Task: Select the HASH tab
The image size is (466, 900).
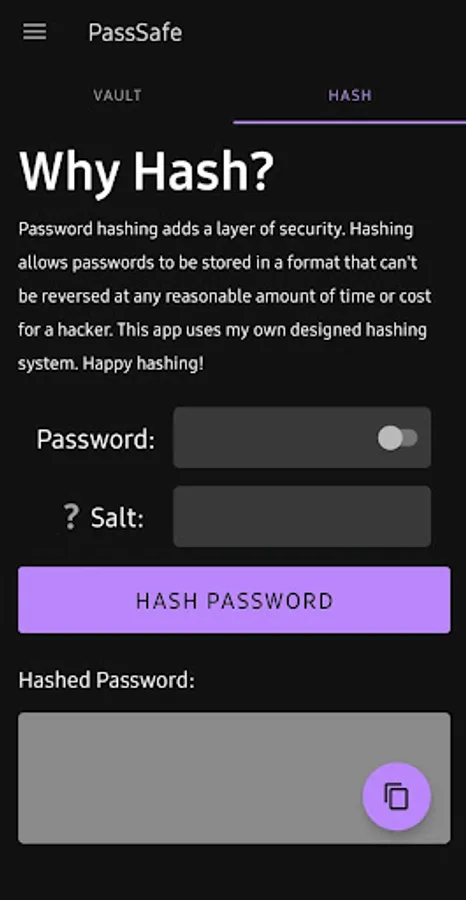Action: pyautogui.click(x=350, y=95)
